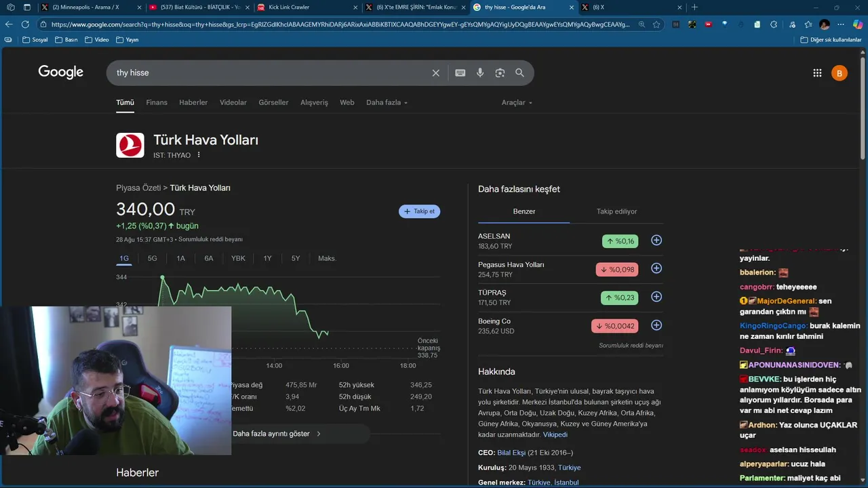Open the three-dot menu beside IST: THYAO
868x488 pixels.
(x=199, y=155)
